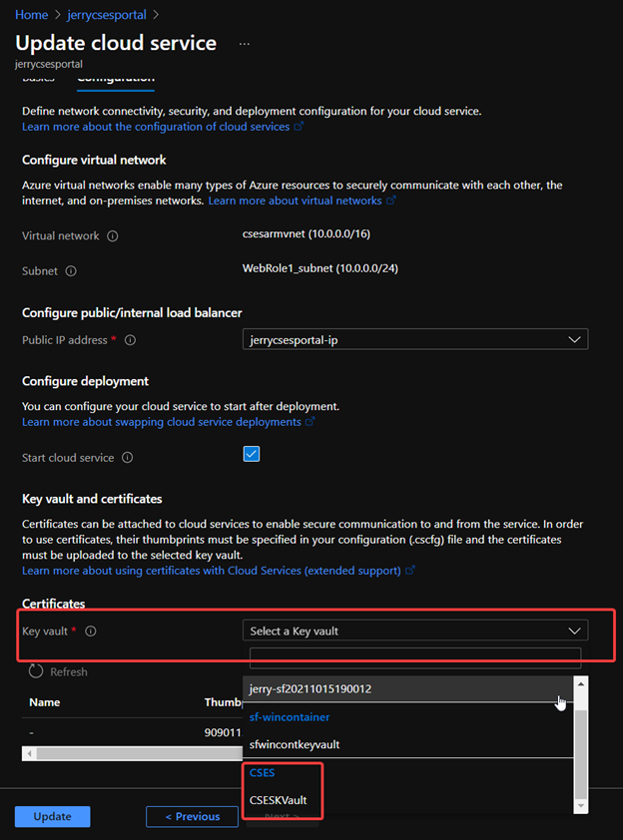The height and width of the screenshot is (840, 623).
Task: Click csesarmvnet (10.0.0.0/16) value
Action: (307, 233)
